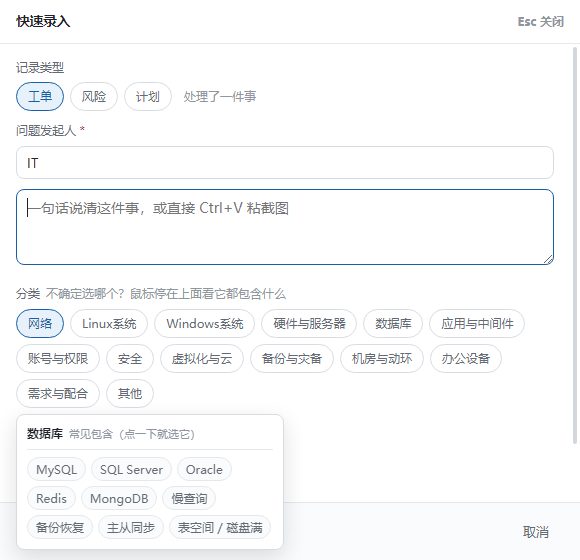Click the 取消 button
The image size is (580, 560).
coord(536,532)
